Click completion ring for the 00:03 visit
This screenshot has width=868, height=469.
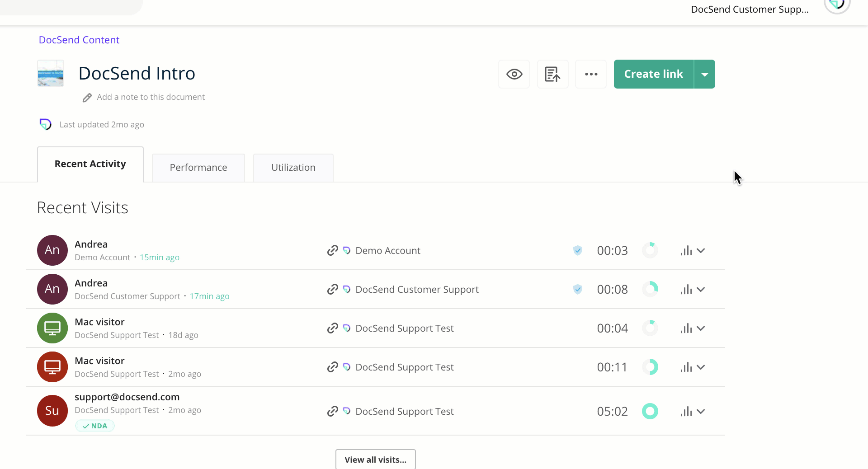pos(650,250)
